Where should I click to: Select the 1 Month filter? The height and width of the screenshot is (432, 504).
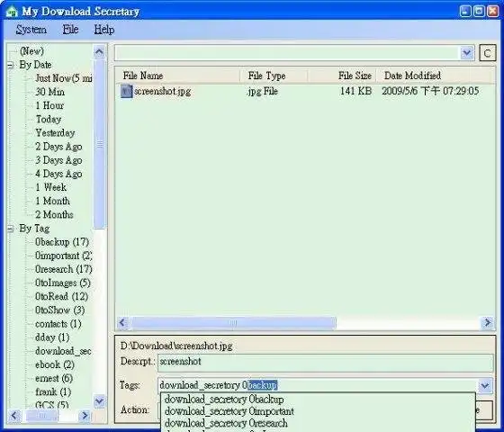coord(53,201)
